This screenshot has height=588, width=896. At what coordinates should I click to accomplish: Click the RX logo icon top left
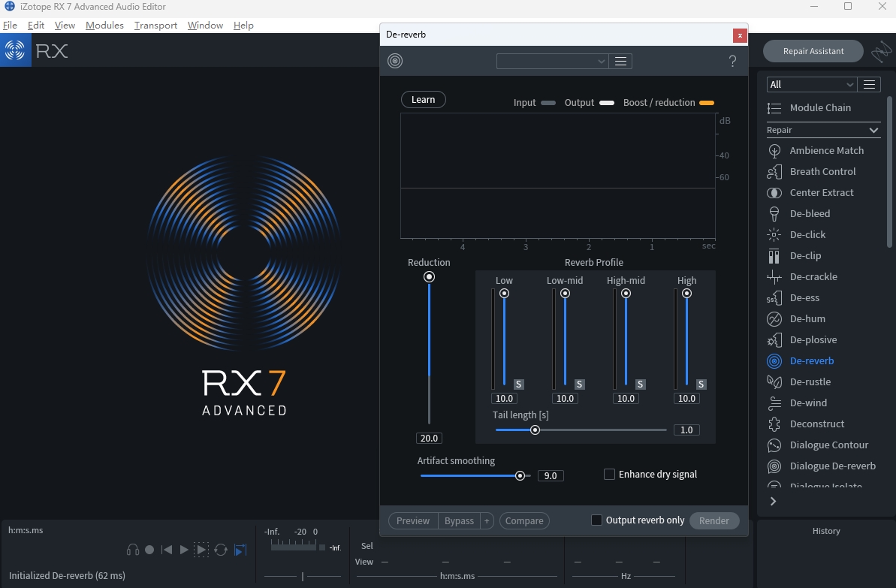coord(16,50)
